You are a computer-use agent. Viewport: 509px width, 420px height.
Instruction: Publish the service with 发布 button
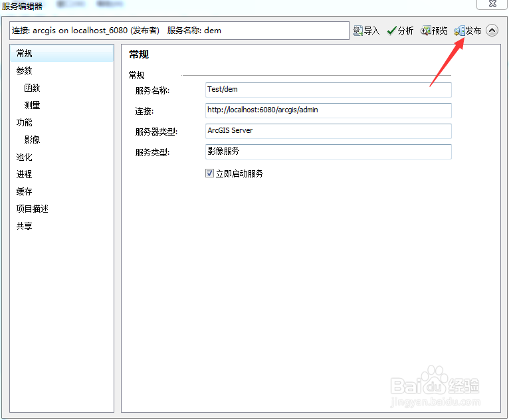coord(467,31)
